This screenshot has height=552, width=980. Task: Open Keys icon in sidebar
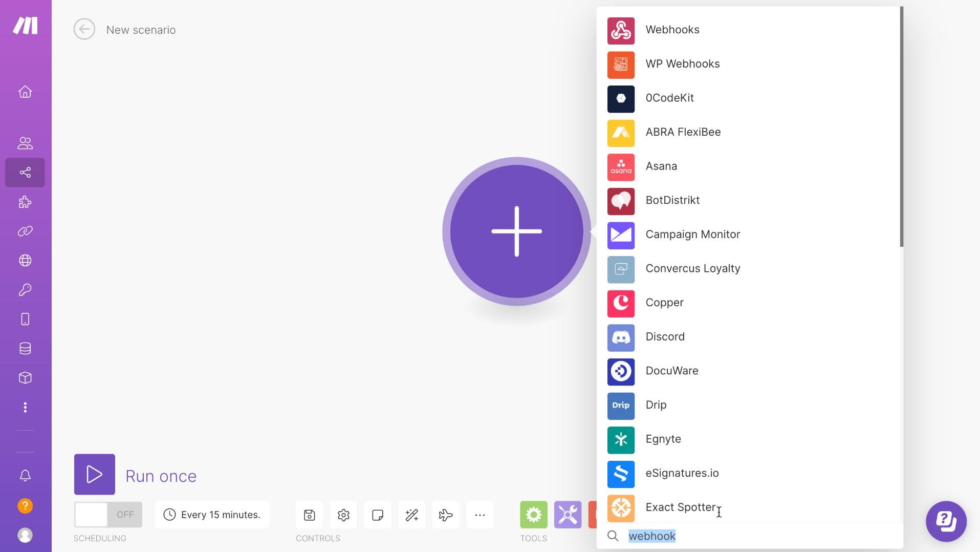click(25, 290)
